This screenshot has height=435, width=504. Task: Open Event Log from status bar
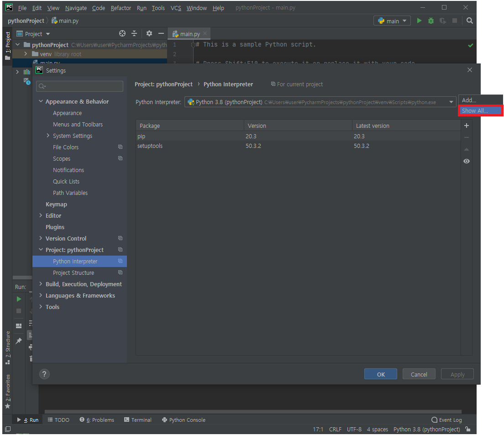(x=447, y=420)
